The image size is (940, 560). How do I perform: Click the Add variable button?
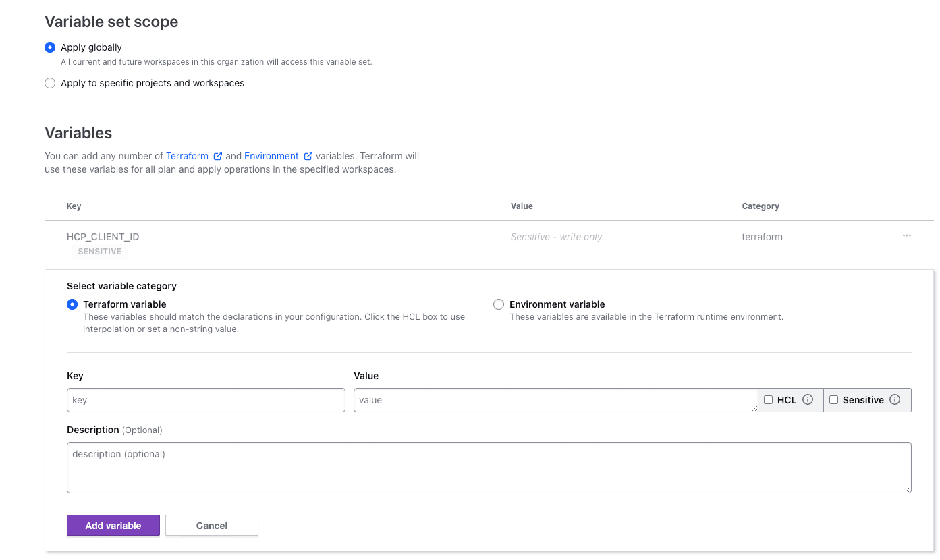click(x=113, y=526)
